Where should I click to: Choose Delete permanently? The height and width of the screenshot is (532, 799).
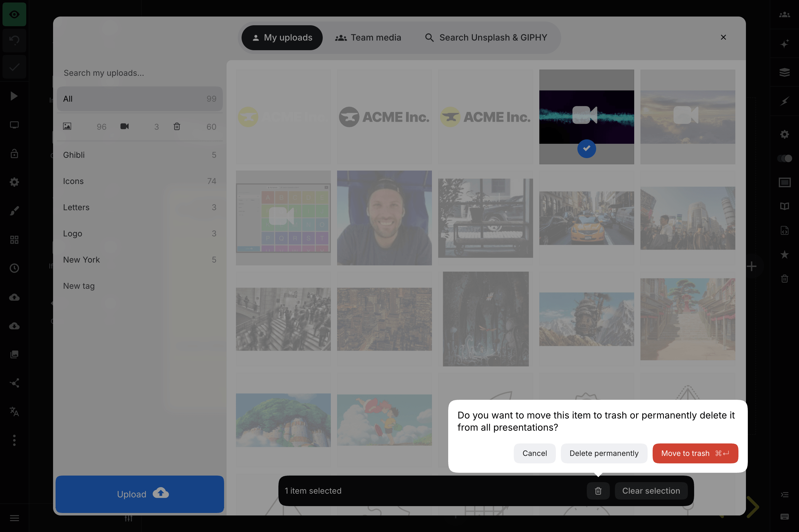pyautogui.click(x=604, y=453)
